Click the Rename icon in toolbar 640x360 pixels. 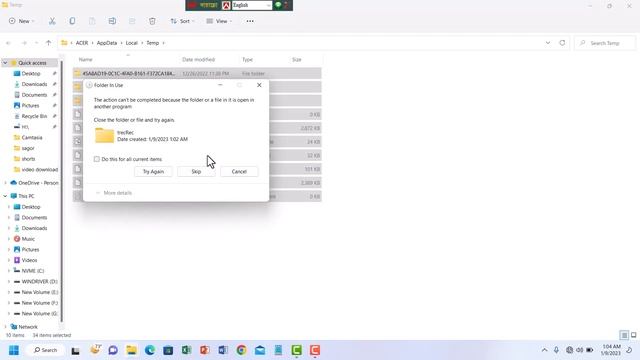click(112, 21)
